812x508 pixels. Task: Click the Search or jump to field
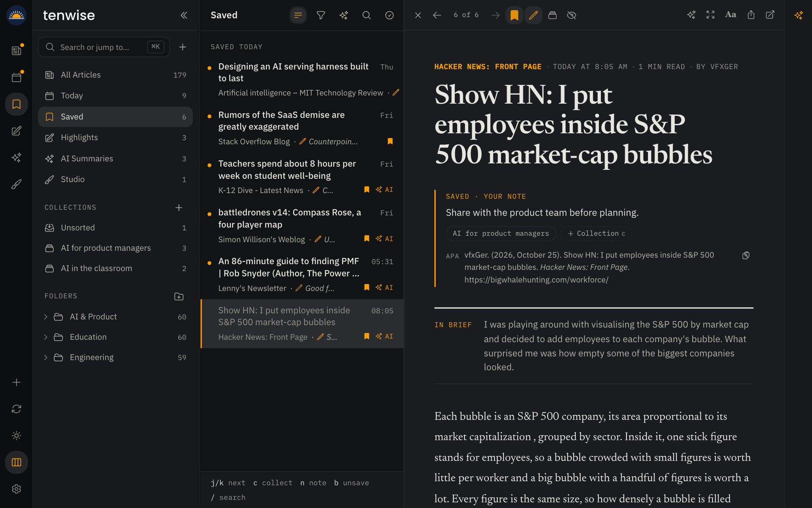click(104, 47)
